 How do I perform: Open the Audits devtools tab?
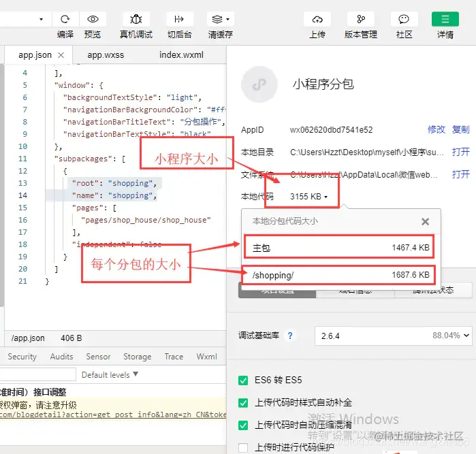tap(61, 357)
